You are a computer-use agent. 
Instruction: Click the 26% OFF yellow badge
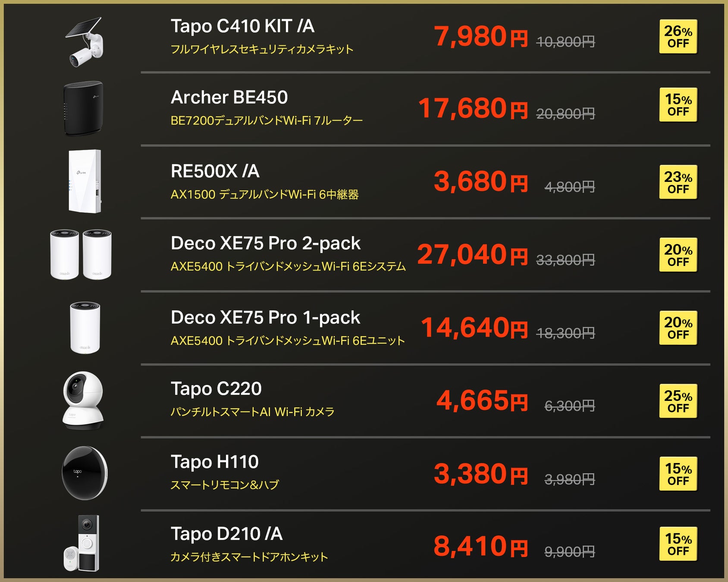(678, 37)
